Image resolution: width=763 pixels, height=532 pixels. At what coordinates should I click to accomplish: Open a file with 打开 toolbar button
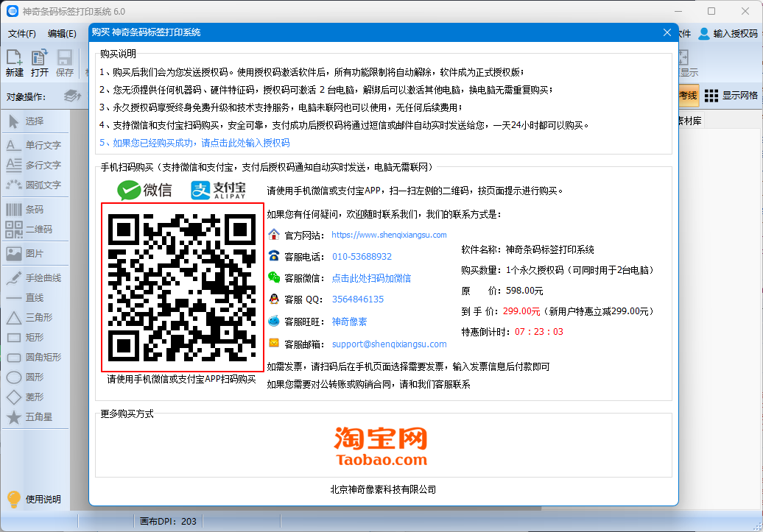click(x=40, y=63)
